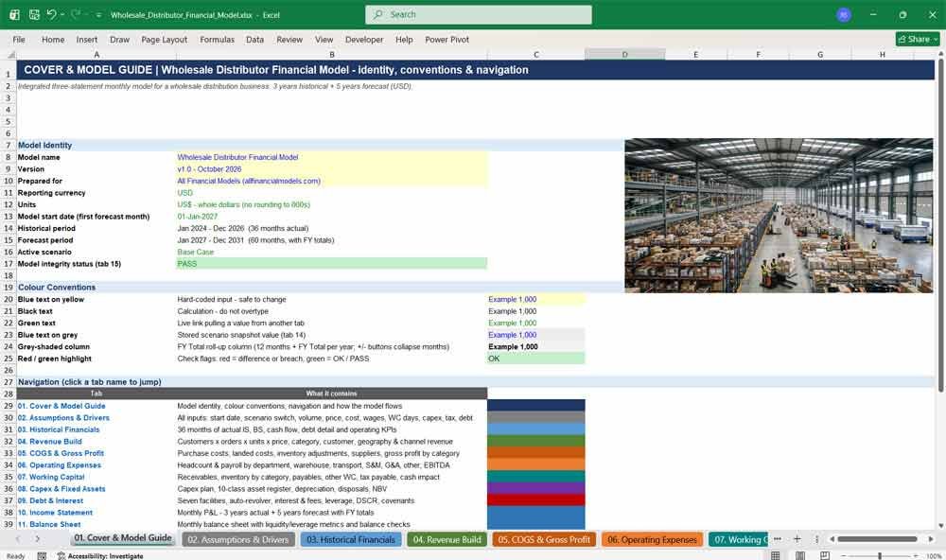This screenshot has width=946, height=560.
Task: Click the more sheets ellipsis button
Action: (778, 539)
